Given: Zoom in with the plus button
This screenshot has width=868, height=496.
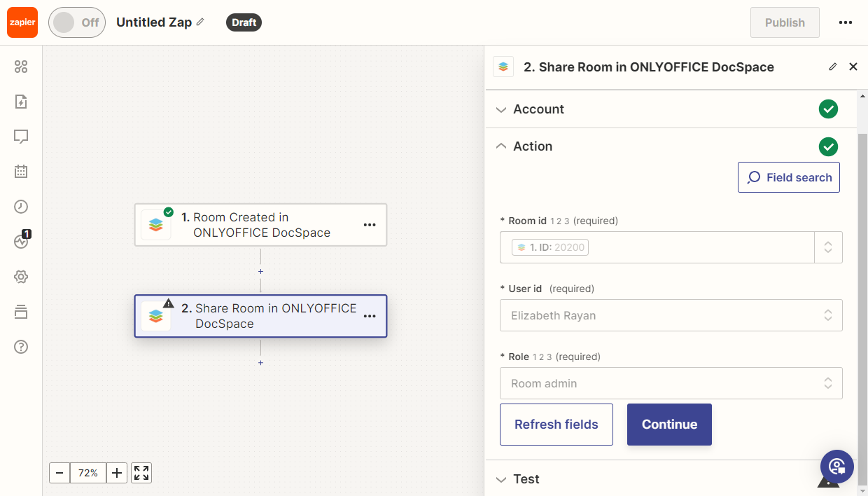Looking at the screenshot, I should (x=117, y=473).
